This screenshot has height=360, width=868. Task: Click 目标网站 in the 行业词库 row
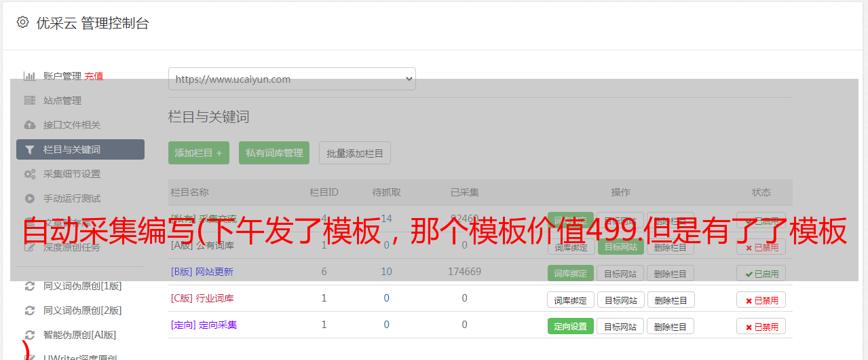[620, 300]
